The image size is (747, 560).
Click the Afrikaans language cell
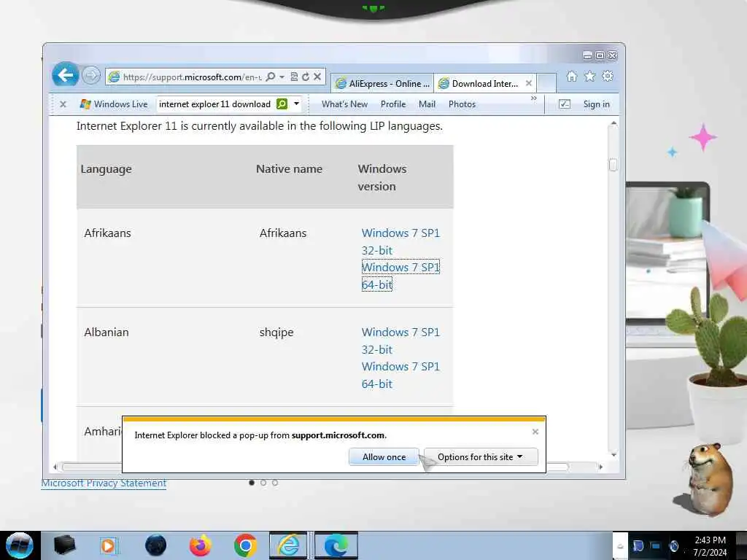pos(108,233)
